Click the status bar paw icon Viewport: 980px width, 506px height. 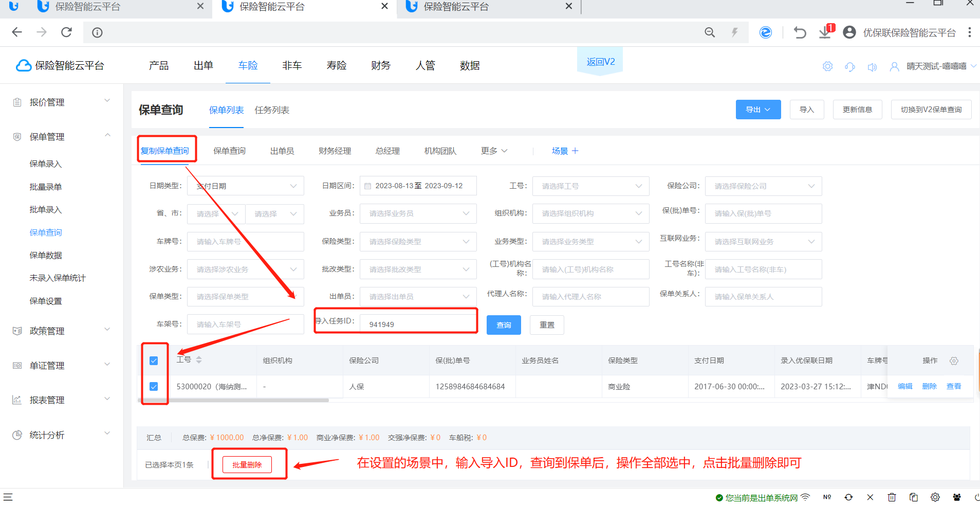point(957,497)
